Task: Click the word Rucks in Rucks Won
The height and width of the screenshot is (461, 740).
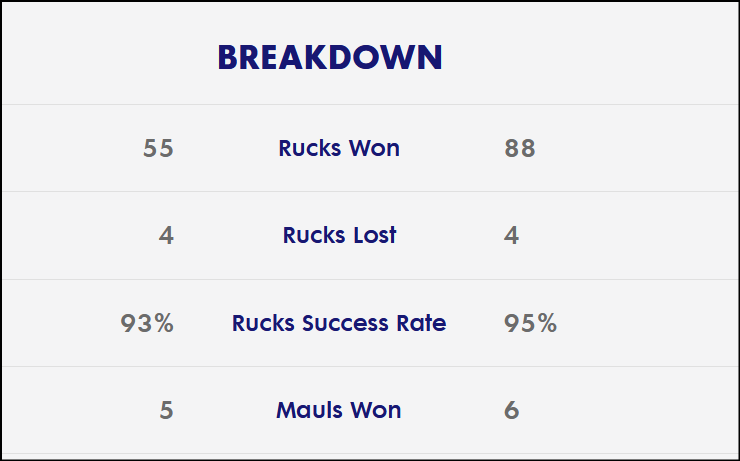Action: tap(310, 148)
